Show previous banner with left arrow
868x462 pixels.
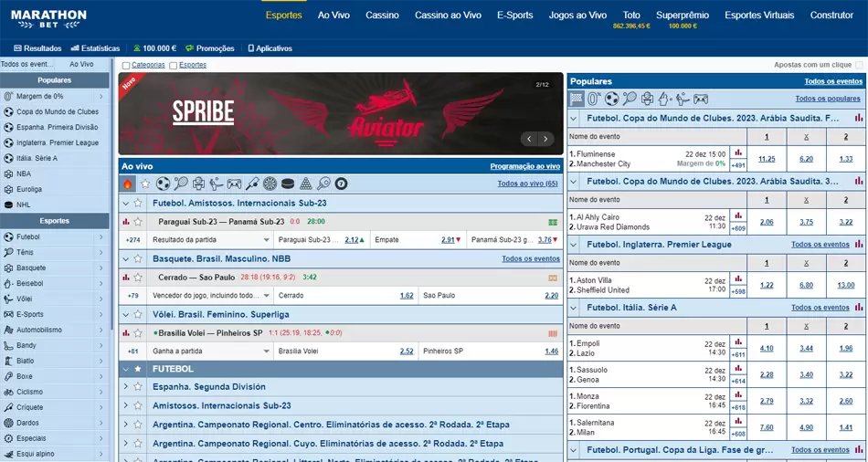[x=529, y=139]
